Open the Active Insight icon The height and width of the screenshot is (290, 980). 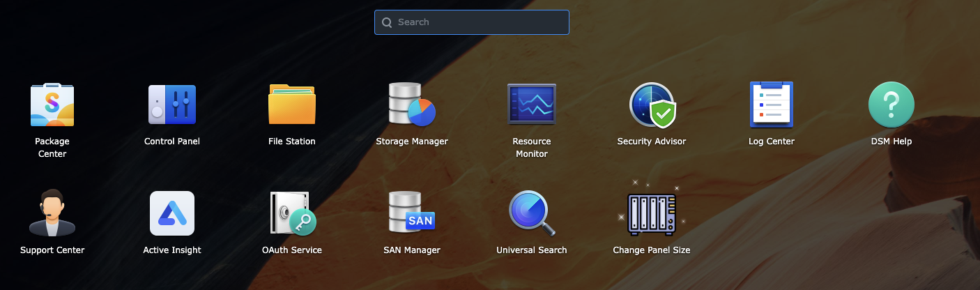[x=172, y=213]
